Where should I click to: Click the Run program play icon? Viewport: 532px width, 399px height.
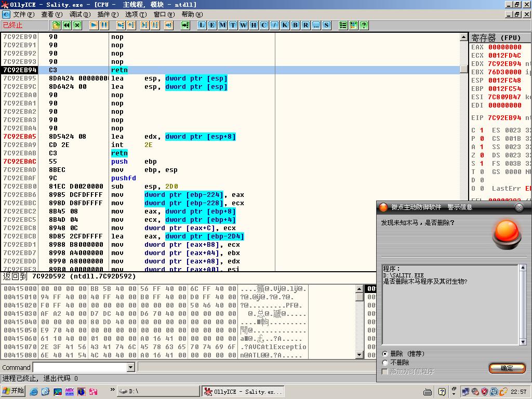click(94, 25)
